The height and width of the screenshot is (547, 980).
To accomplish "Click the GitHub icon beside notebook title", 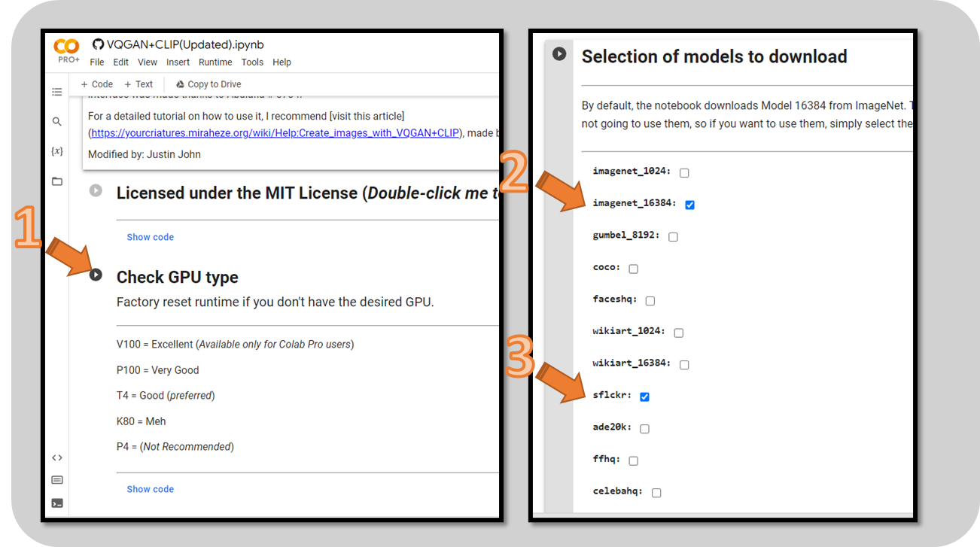I will pyautogui.click(x=97, y=44).
